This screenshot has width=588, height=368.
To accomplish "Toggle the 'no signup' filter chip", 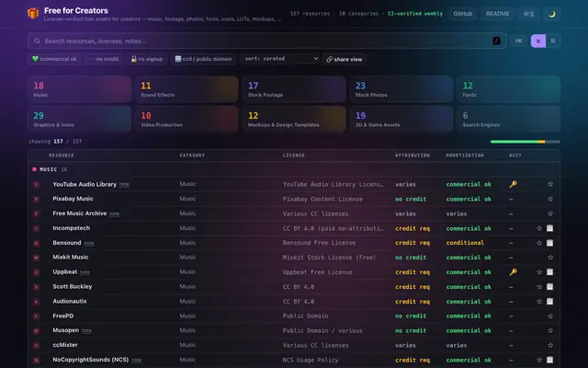I will point(147,59).
